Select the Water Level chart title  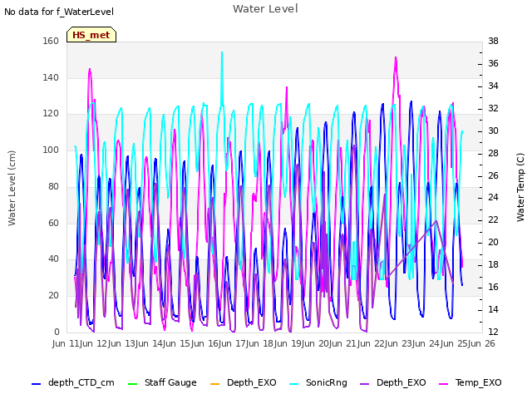tap(265, 9)
